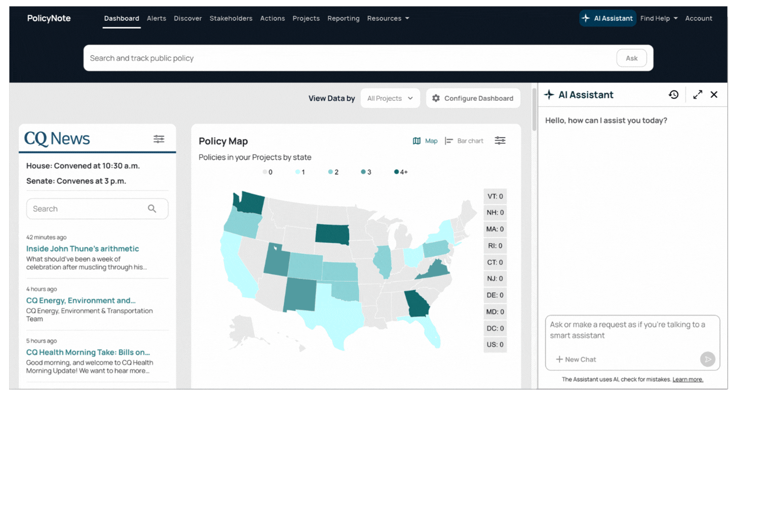Click the DE: 0 state box
Screen dimensions: 760x532
[495, 295]
